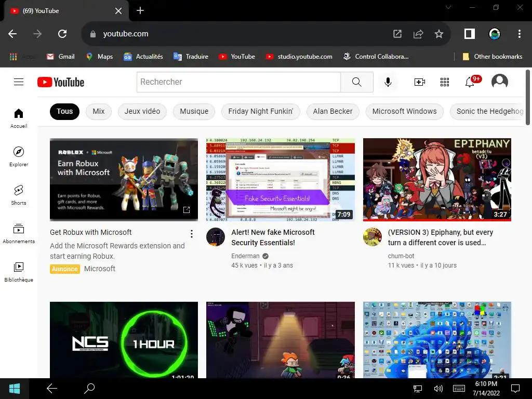
Task: Open the tab search dropdown chevron
Action: (x=448, y=7)
